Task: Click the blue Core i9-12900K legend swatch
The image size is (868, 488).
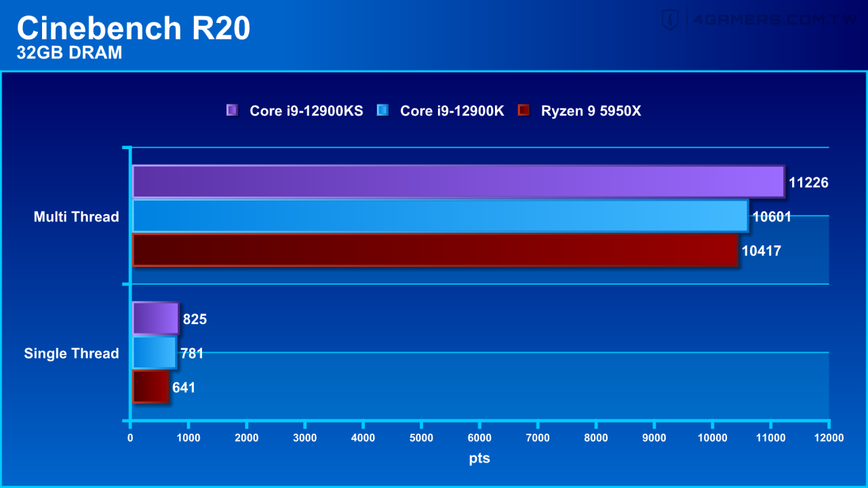Action: pyautogui.click(x=382, y=110)
